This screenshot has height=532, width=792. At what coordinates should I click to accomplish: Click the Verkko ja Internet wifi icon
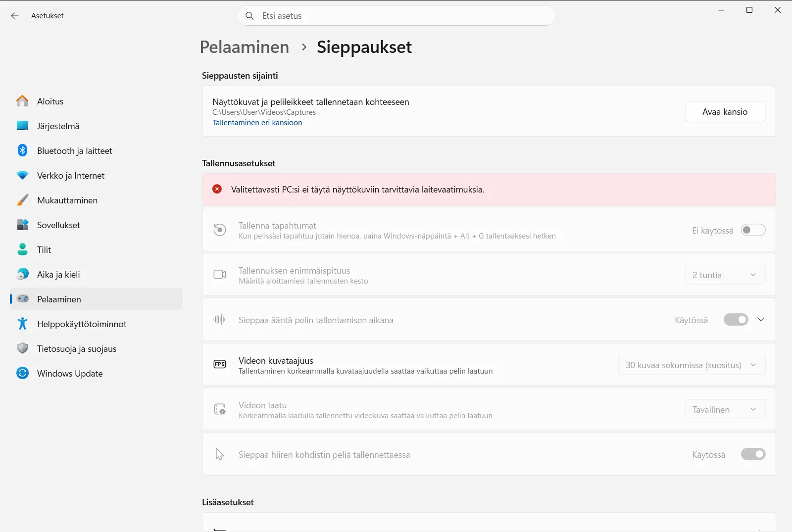coord(22,175)
